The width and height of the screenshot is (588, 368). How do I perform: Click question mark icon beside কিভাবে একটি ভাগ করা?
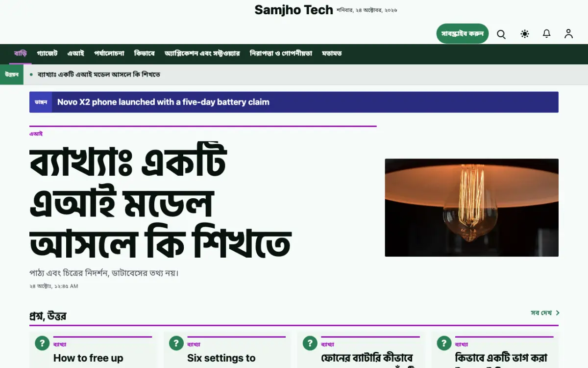coord(444,343)
